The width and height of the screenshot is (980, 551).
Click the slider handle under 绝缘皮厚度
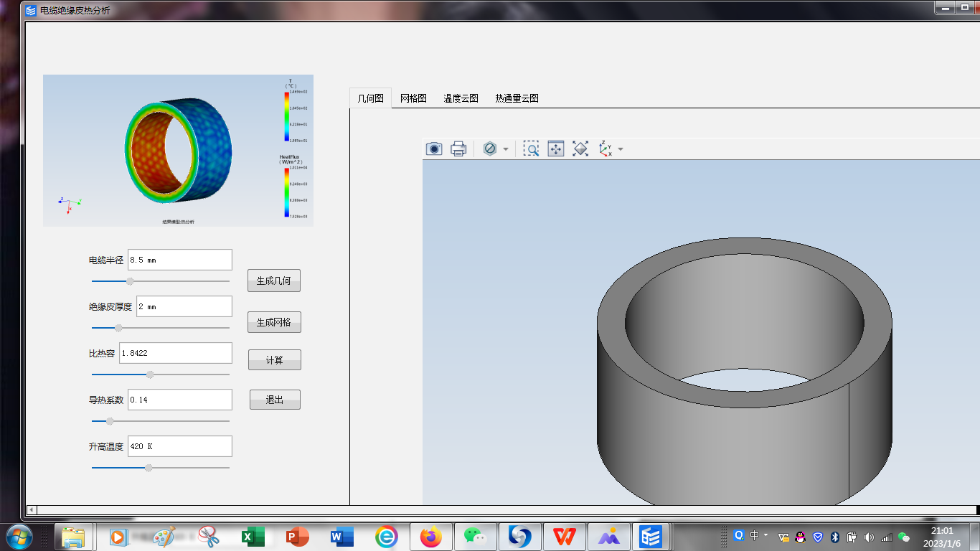(x=118, y=328)
